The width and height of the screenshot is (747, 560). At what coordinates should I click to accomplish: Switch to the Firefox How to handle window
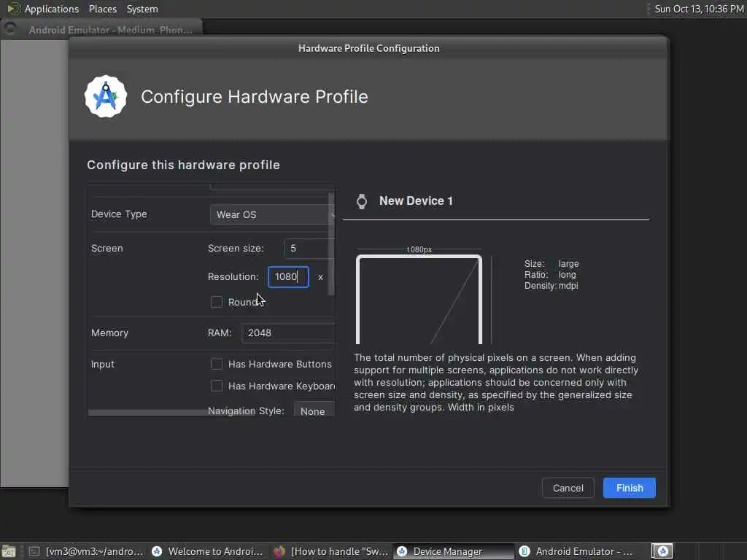[331, 551]
